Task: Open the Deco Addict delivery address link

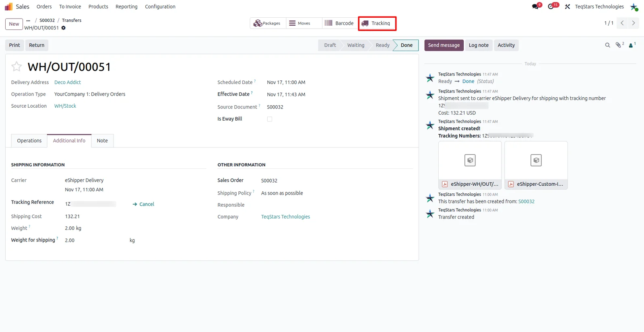Action: coord(68,82)
